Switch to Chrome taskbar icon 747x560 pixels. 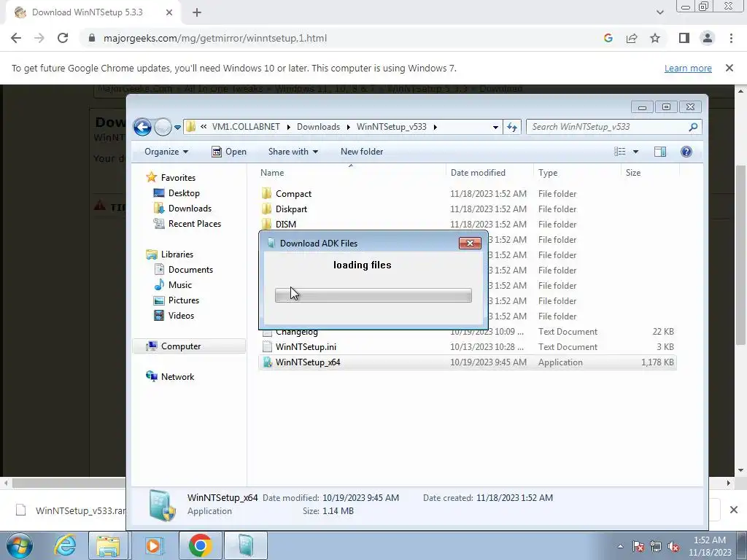(200, 545)
